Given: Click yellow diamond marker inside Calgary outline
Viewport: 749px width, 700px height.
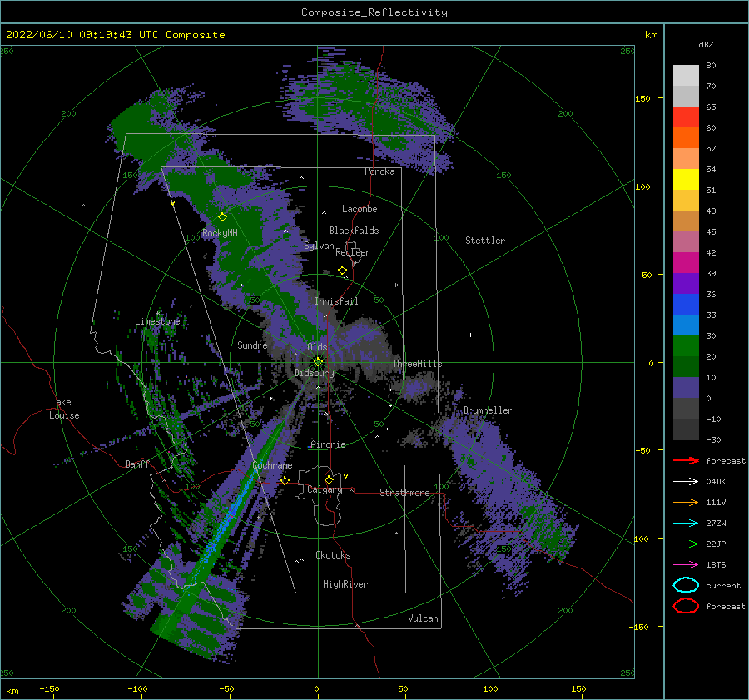Looking at the screenshot, I should [x=329, y=479].
